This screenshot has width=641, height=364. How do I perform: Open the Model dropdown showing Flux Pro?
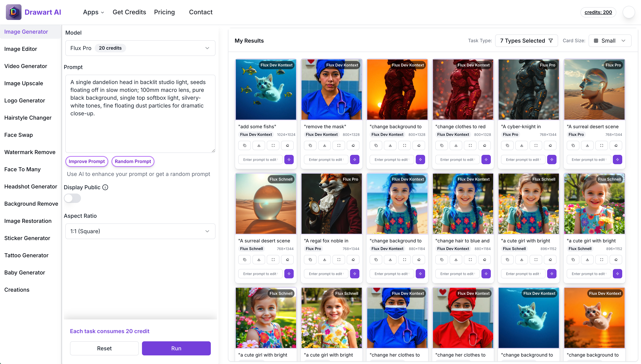pyautogui.click(x=140, y=48)
